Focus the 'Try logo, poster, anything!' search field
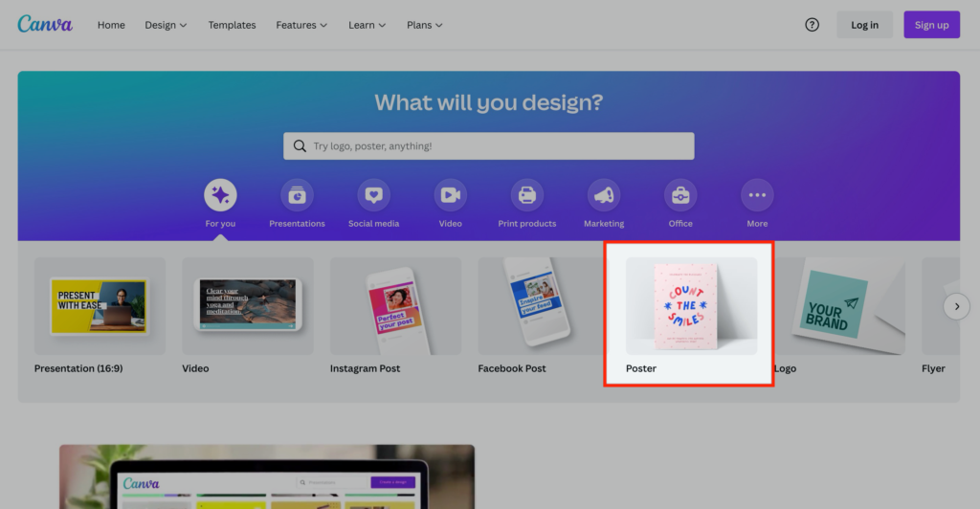 point(489,145)
